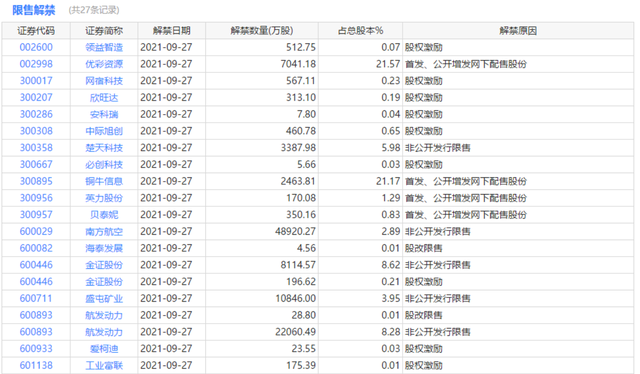This screenshot has width=640, height=374.
Task: Click the 解禁原因 column header
Action: pos(518,31)
